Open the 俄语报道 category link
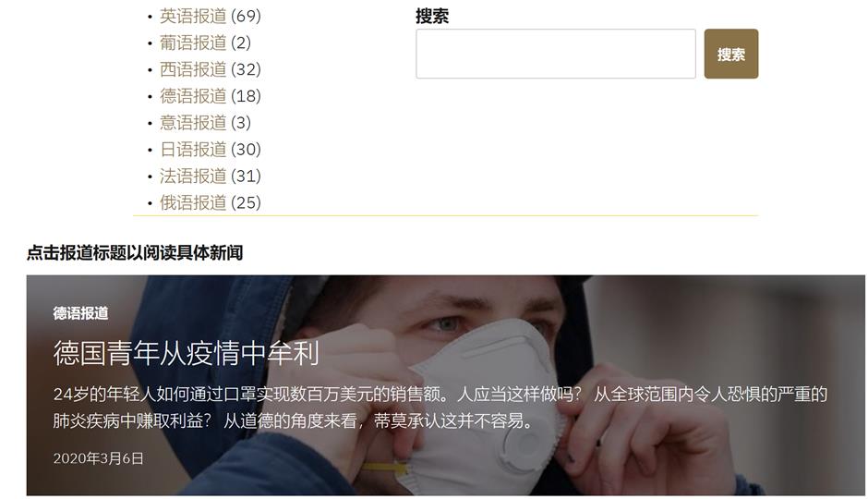The width and height of the screenshot is (868, 499). pyautogui.click(x=193, y=202)
